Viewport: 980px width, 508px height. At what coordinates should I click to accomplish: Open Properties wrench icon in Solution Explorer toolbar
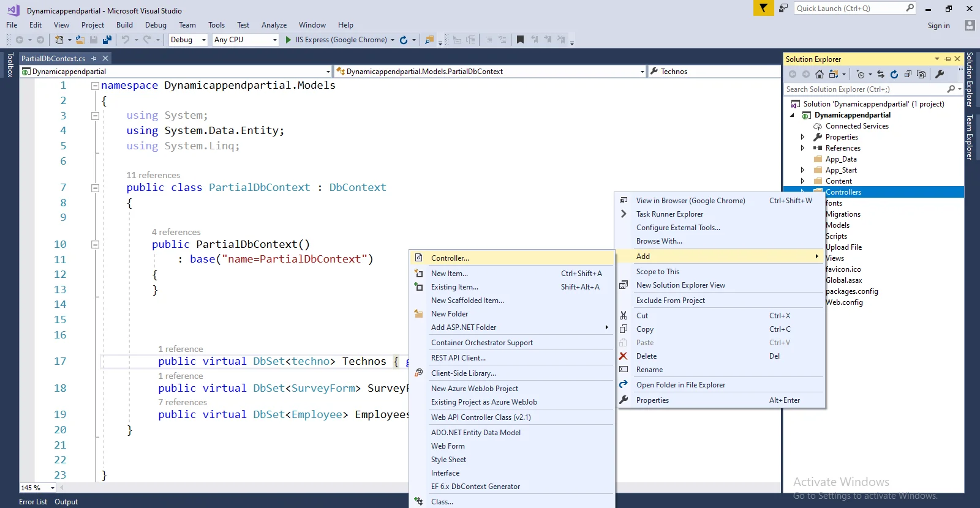pyautogui.click(x=940, y=74)
